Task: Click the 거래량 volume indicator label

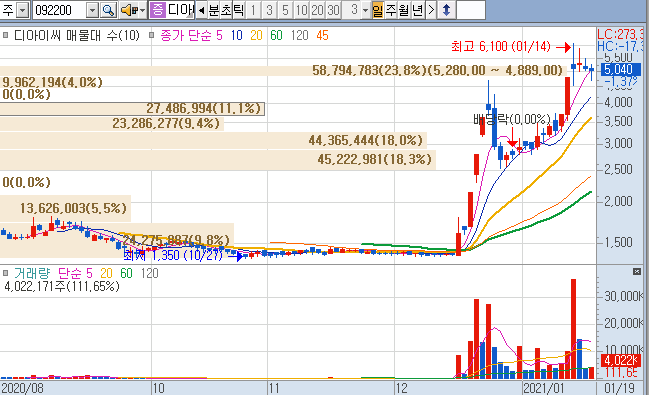Action: click(x=32, y=273)
